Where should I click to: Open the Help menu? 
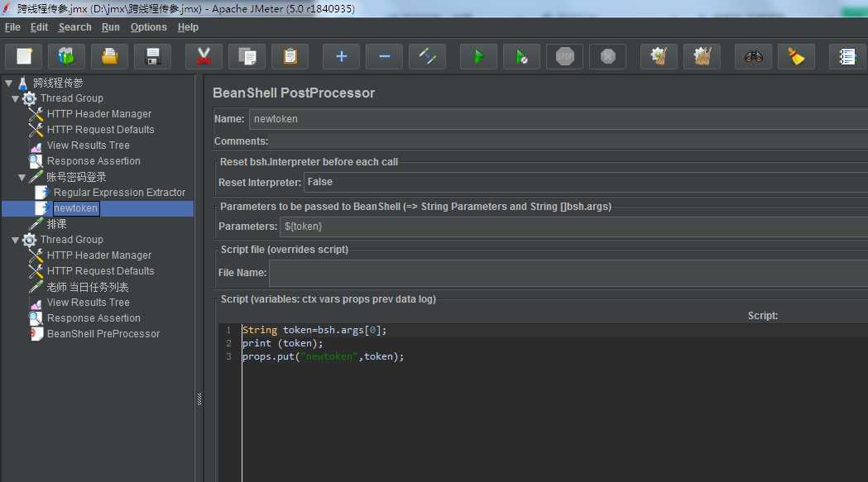tap(188, 27)
